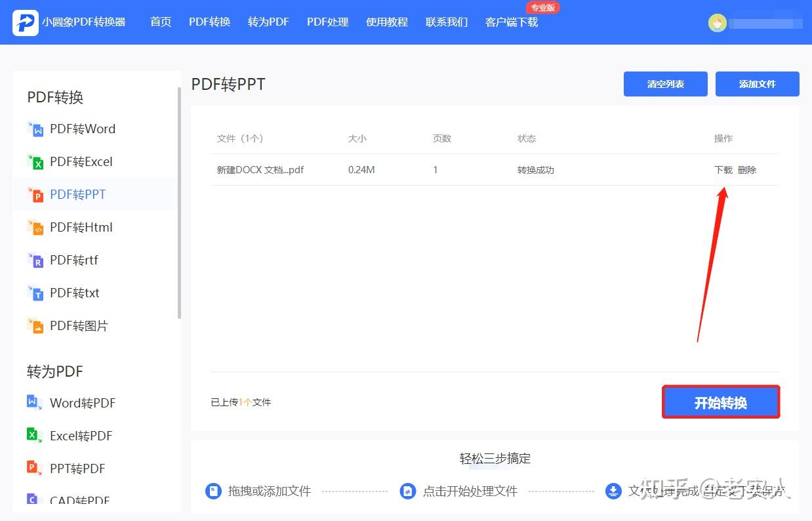
Task: Click the 开始转换 button
Action: (x=721, y=402)
